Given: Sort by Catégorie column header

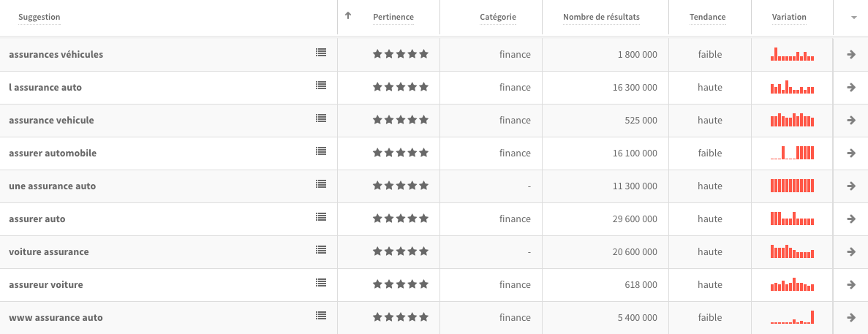Looking at the screenshot, I should [498, 17].
